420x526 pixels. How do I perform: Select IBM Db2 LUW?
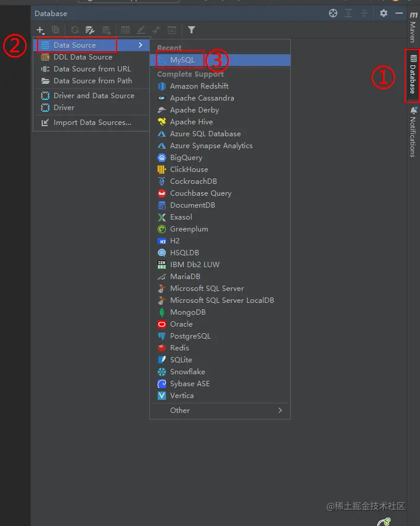pyautogui.click(x=220, y=265)
